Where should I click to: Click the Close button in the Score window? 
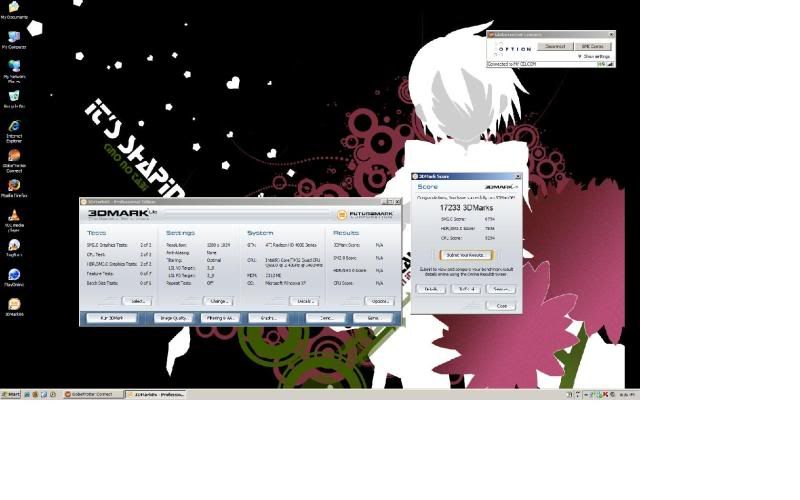coord(502,306)
